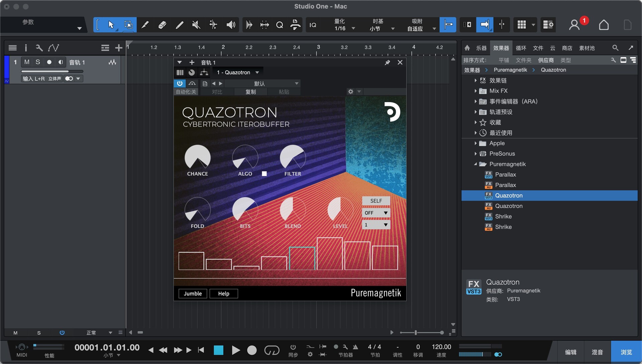Select the Arrow tool in toolbar

pyautogui.click(x=111, y=25)
